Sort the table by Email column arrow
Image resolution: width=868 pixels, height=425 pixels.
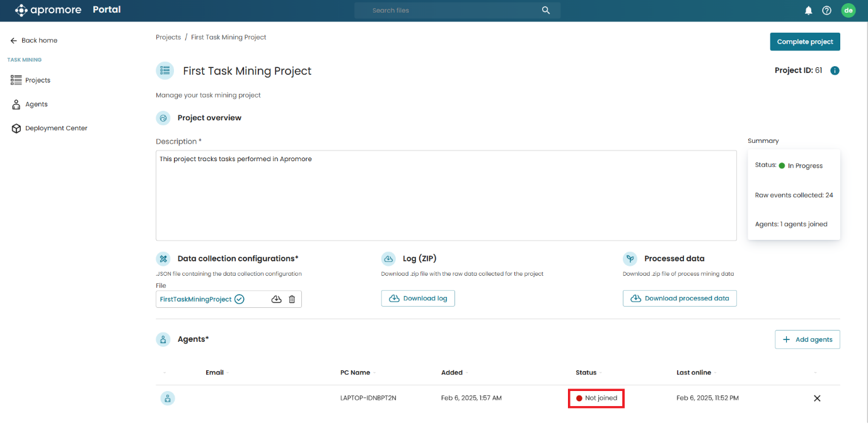[228, 373]
